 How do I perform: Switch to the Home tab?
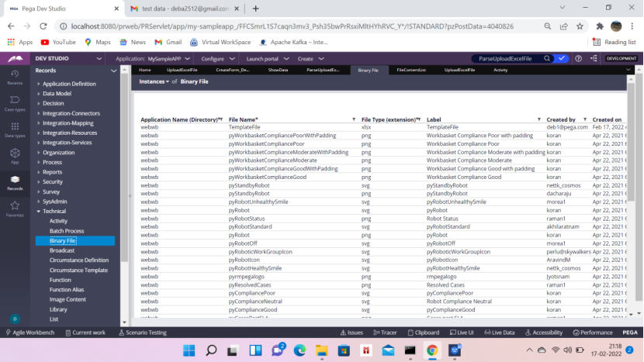pos(144,70)
